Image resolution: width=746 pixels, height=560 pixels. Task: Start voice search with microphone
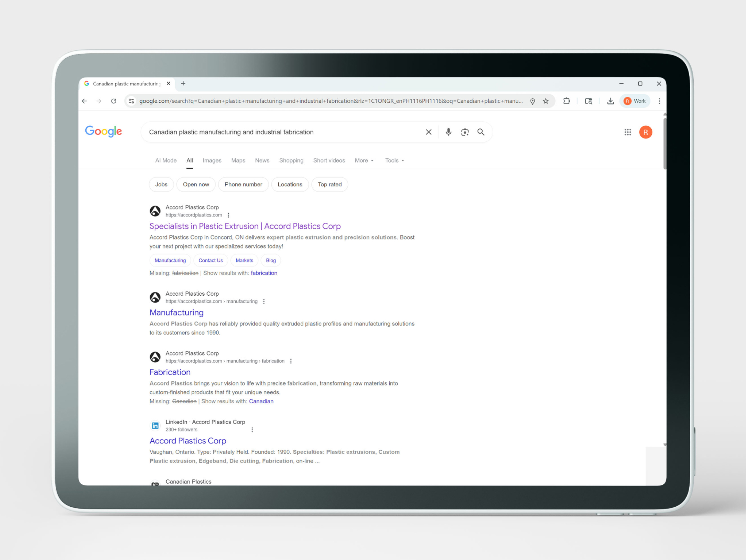448,132
